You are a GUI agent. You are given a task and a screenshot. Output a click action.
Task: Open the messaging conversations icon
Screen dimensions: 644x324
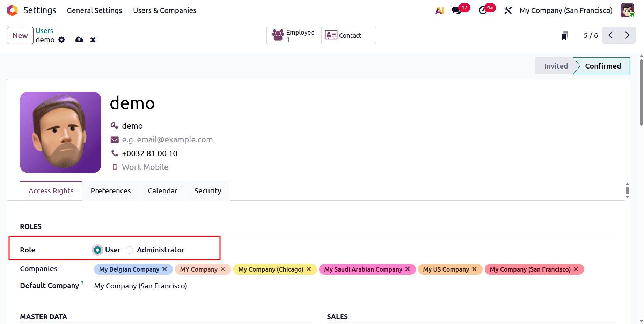(456, 10)
